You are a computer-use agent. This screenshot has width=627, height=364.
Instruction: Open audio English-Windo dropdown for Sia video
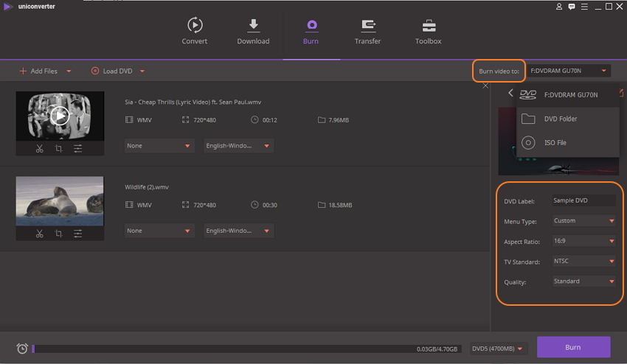(x=239, y=146)
